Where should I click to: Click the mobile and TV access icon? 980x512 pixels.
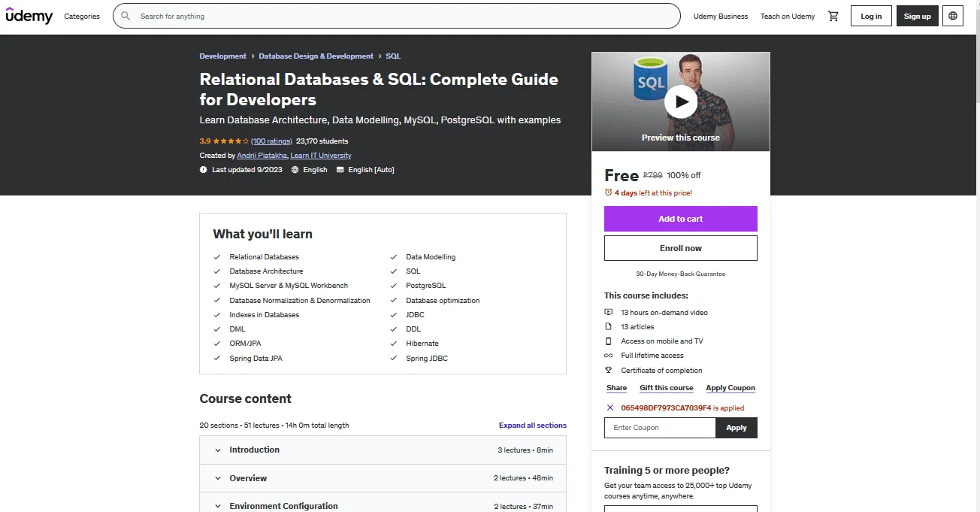click(609, 341)
